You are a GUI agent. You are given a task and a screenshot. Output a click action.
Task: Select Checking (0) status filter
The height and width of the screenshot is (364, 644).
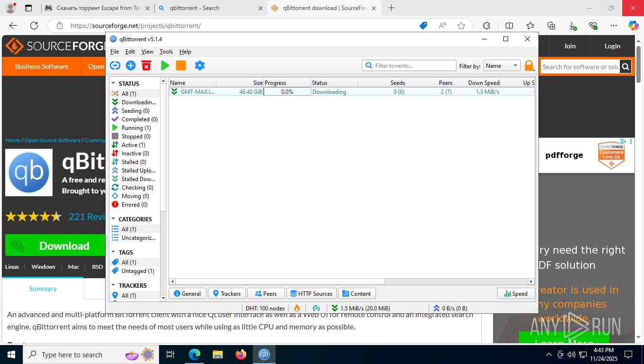click(x=134, y=187)
